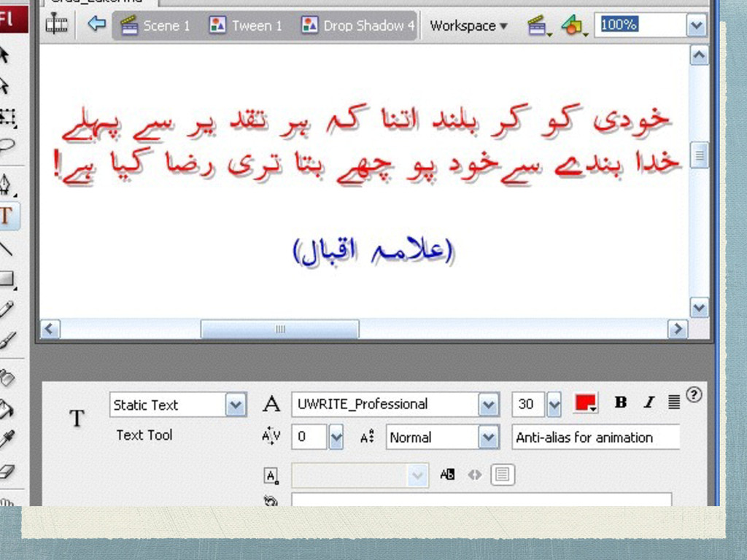Expand the 100% zoom dropdown

(x=696, y=25)
